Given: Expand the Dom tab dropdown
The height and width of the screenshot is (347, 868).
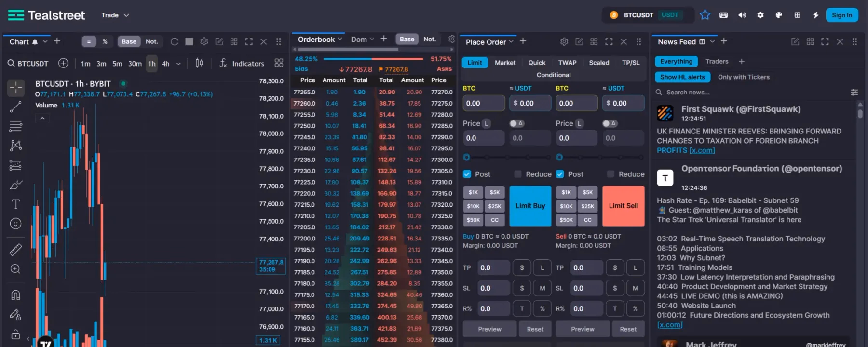Looking at the screenshot, I should pyautogui.click(x=372, y=39).
